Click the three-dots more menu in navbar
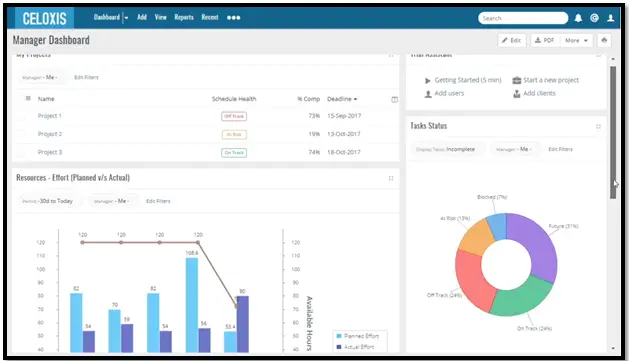The image size is (629, 361). pyautogui.click(x=233, y=18)
